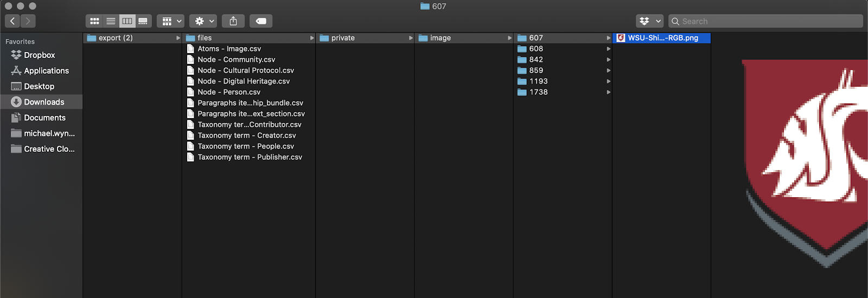
Task: Switch to column view
Action: (x=127, y=21)
